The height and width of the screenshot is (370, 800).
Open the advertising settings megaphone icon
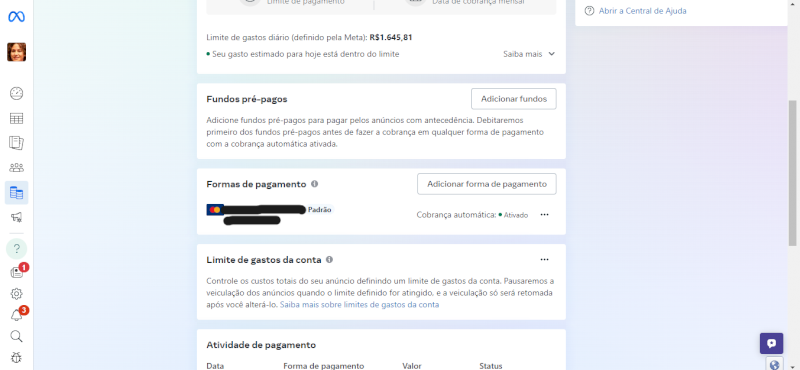coord(16,218)
